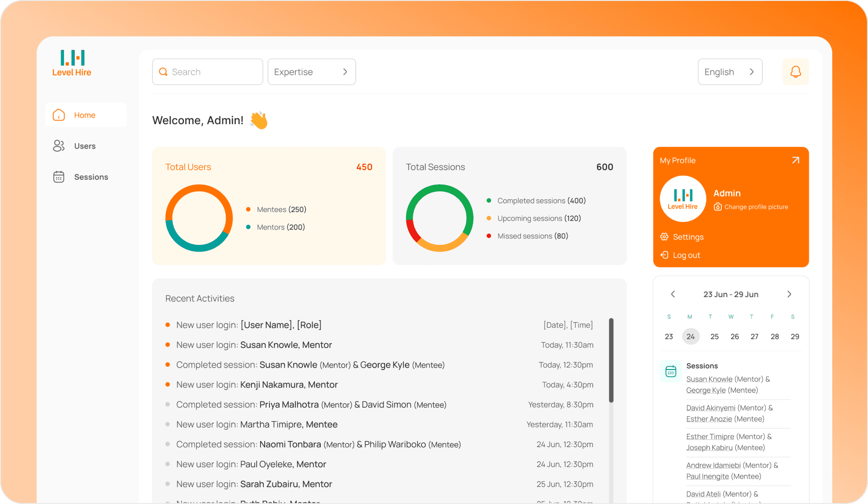Select date 27 in calendar
This screenshot has height=504, width=868.
pos(755,337)
